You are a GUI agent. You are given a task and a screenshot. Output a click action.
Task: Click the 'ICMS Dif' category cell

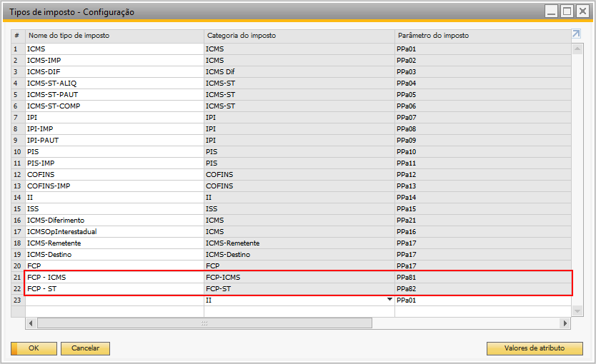(299, 72)
